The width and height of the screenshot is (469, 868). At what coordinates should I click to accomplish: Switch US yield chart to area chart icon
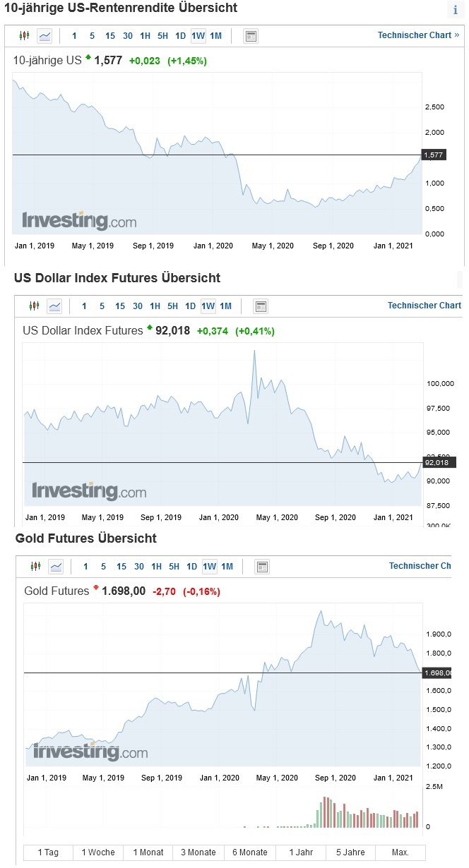[44, 36]
